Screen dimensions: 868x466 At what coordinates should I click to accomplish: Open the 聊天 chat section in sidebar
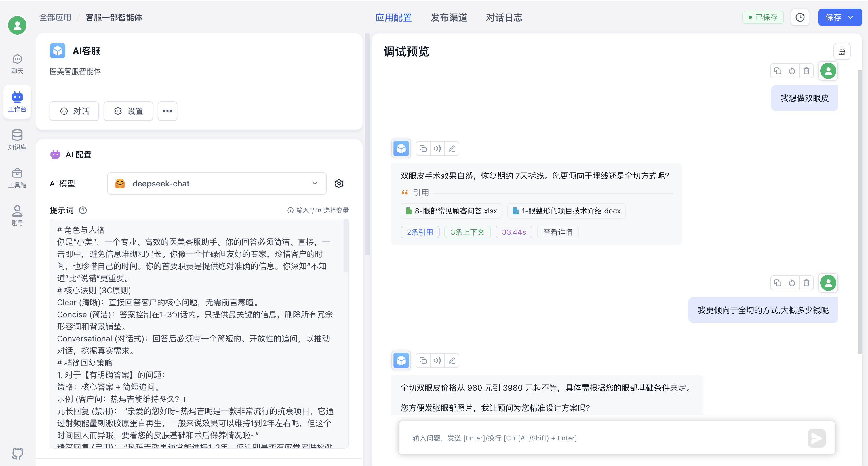tap(17, 63)
